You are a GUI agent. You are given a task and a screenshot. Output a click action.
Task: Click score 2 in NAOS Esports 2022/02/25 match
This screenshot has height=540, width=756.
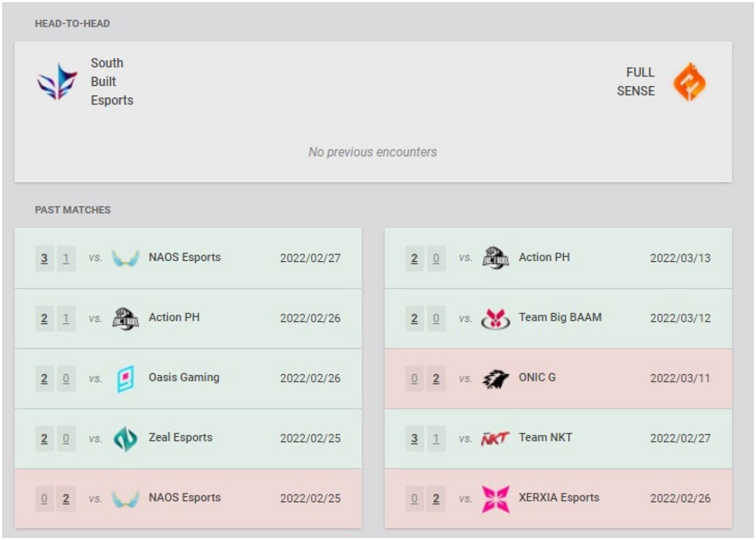66,498
